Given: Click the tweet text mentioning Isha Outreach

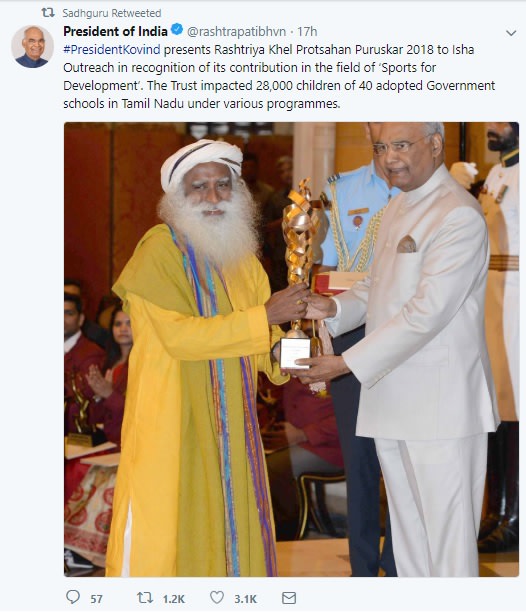Looking at the screenshot, I should click(279, 76).
